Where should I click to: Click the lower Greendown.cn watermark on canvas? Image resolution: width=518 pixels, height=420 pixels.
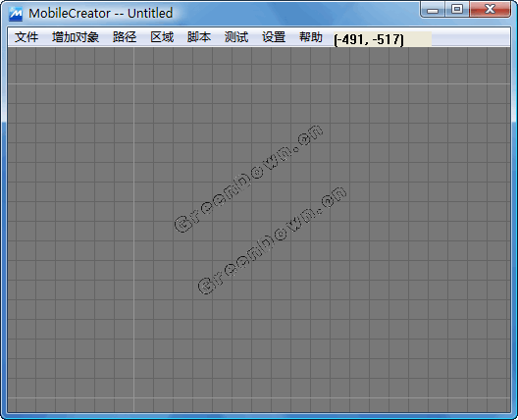(x=272, y=240)
